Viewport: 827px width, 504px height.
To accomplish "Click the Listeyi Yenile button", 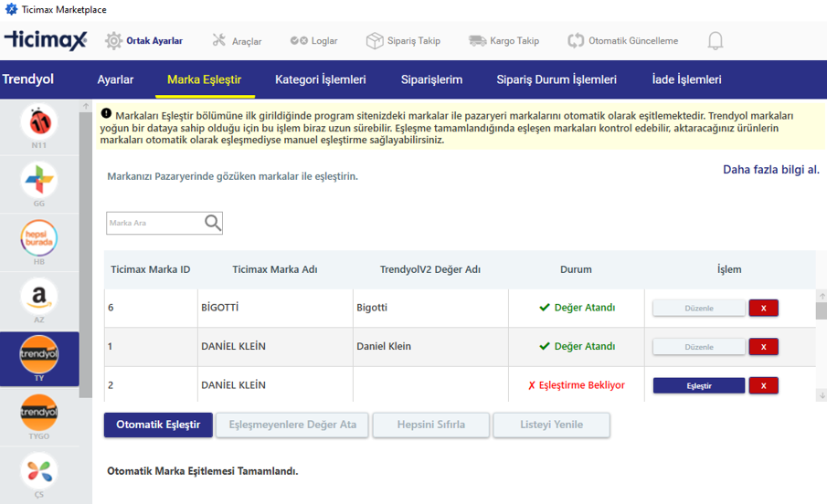I will 552,425.
